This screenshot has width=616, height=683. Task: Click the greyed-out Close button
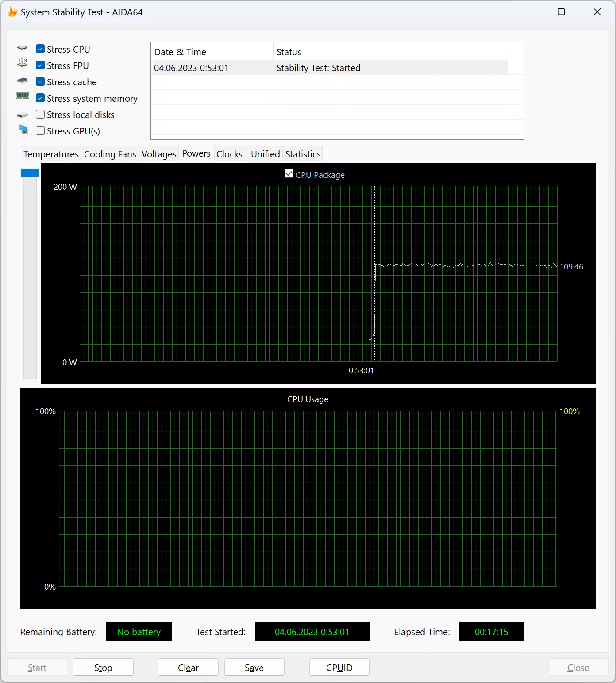coord(578,668)
